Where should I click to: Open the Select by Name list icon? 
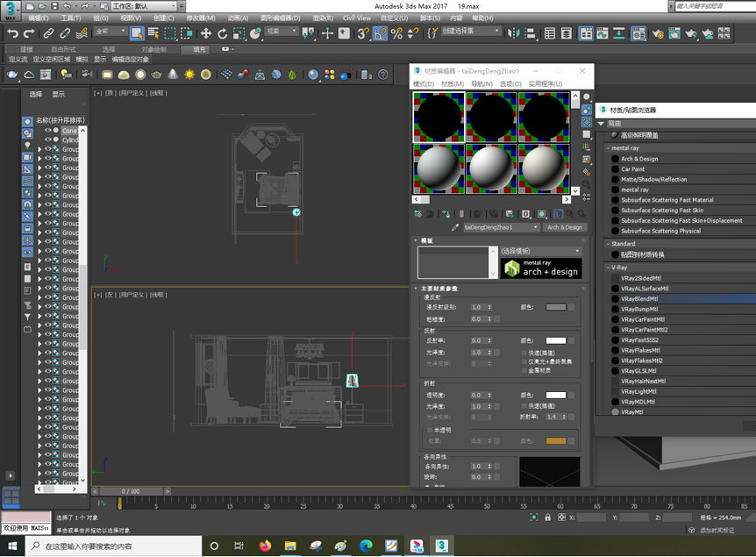pos(153,33)
